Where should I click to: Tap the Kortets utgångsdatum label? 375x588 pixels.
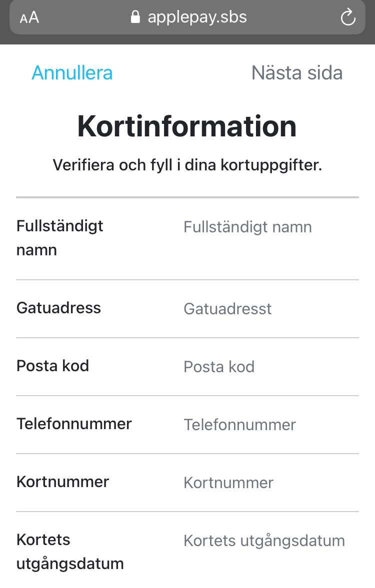pyautogui.click(x=70, y=552)
